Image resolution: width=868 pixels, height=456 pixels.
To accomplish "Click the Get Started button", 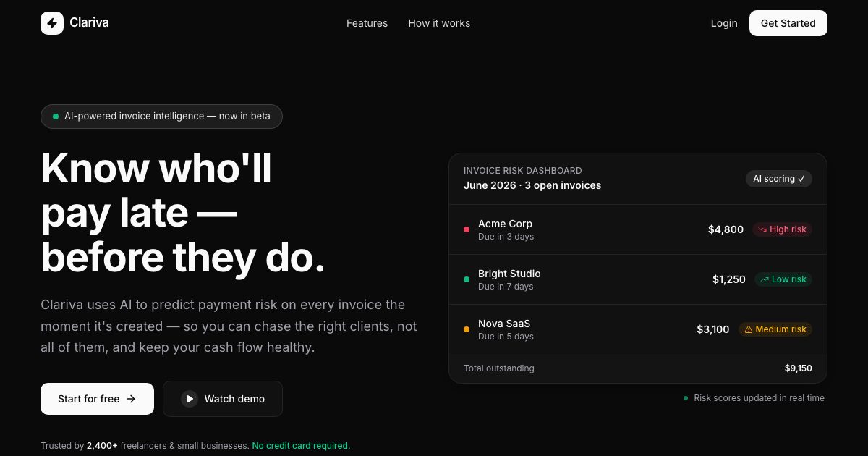I will 788,23.
